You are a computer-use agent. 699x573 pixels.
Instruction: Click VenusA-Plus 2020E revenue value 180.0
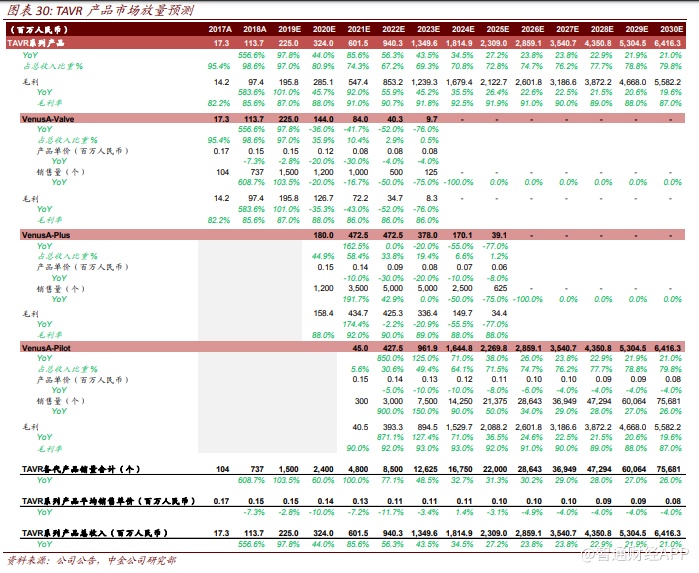click(324, 235)
